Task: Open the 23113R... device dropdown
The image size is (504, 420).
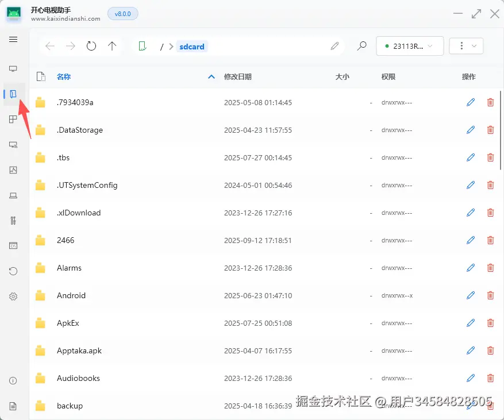Action: coord(410,46)
